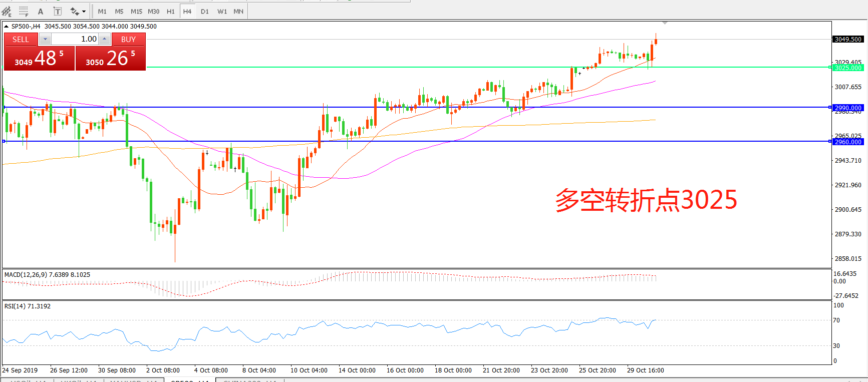
Task: Switch chart to D1 timeframe
Action: [205, 11]
